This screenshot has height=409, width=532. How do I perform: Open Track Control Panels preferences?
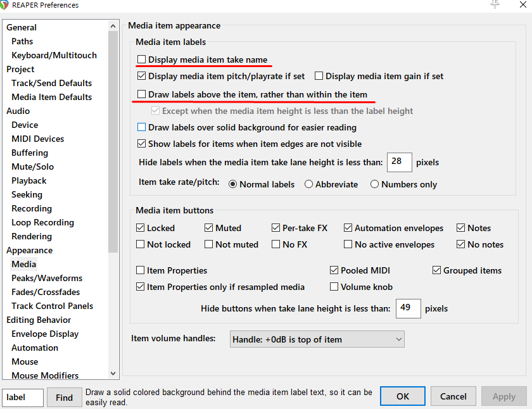tap(52, 305)
